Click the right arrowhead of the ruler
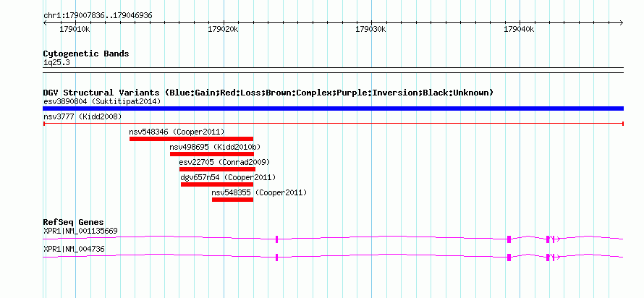Viewport: 644px width, 298px height. click(622, 23)
